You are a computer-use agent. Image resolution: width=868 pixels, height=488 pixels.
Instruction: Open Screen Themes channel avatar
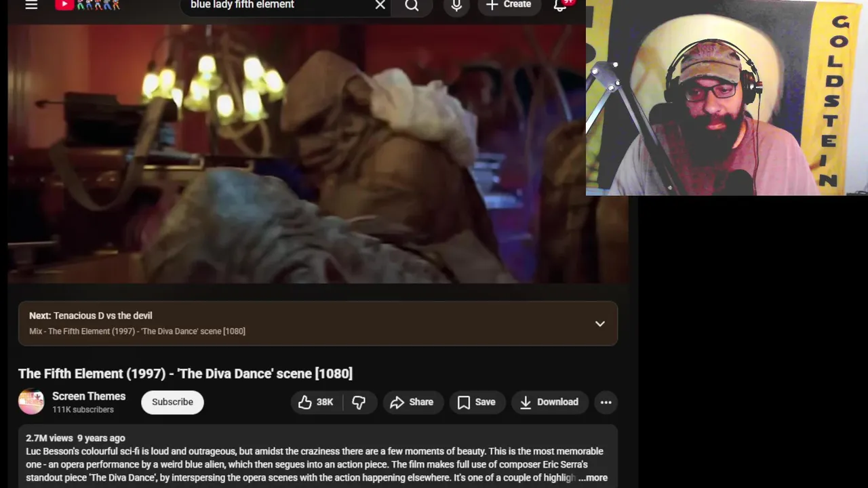(31, 402)
